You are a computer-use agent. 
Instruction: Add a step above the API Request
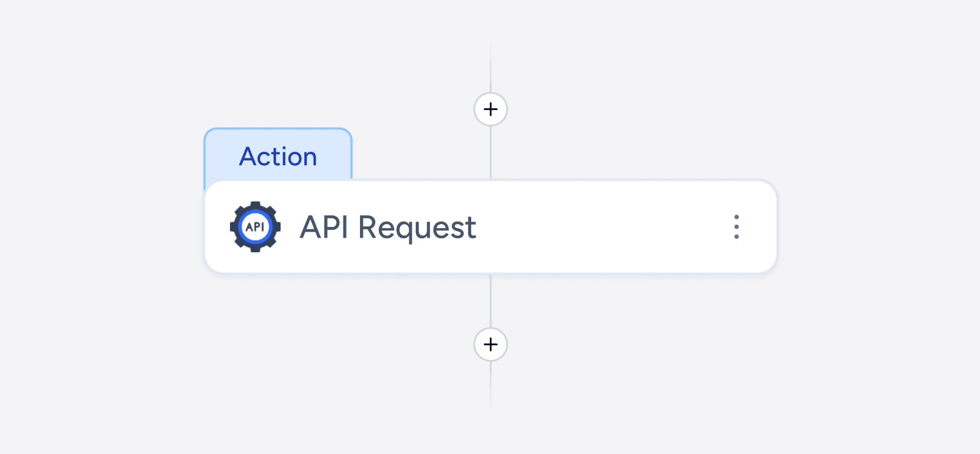[x=491, y=109]
